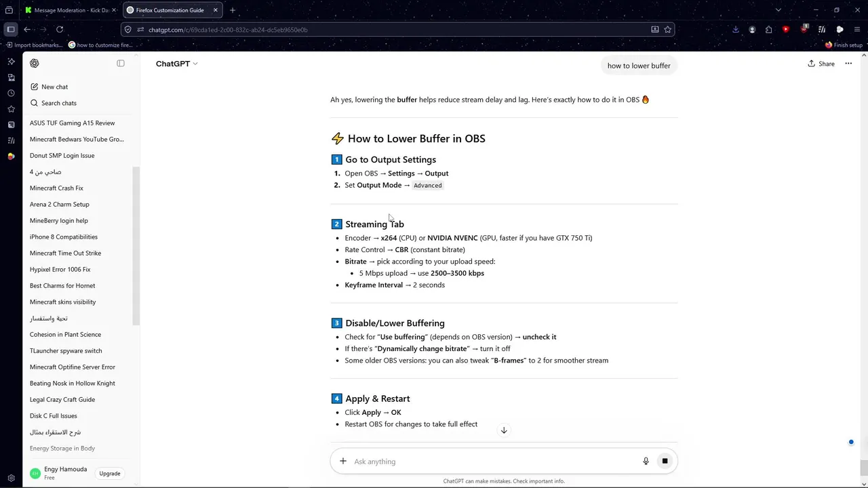This screenshot has width=868, height=488.
Task: Open iPhone 8 Compatibilities chat
Action: coord(64,237)
